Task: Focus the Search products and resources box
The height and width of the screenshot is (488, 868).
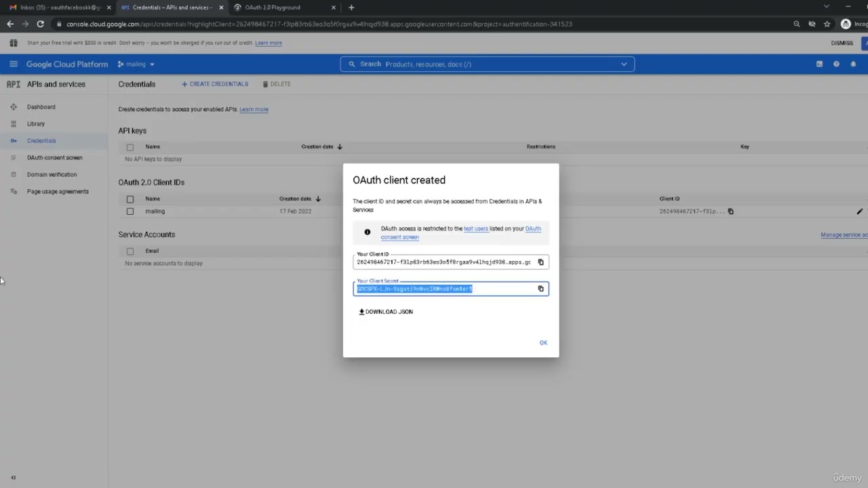Action: point(488,64)
